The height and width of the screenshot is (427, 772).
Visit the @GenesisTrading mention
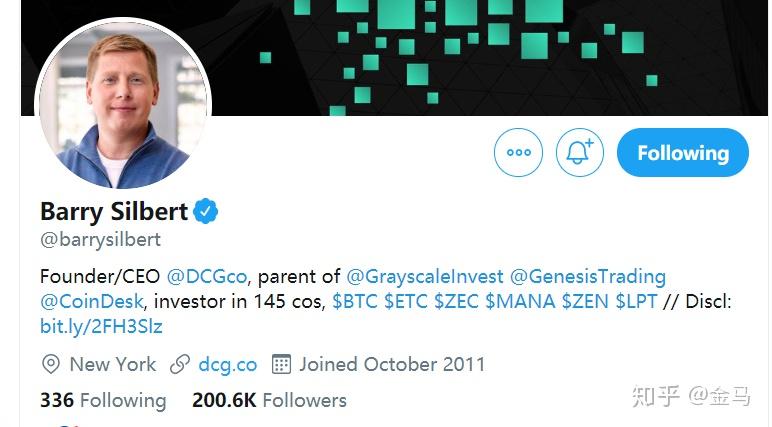588,276
